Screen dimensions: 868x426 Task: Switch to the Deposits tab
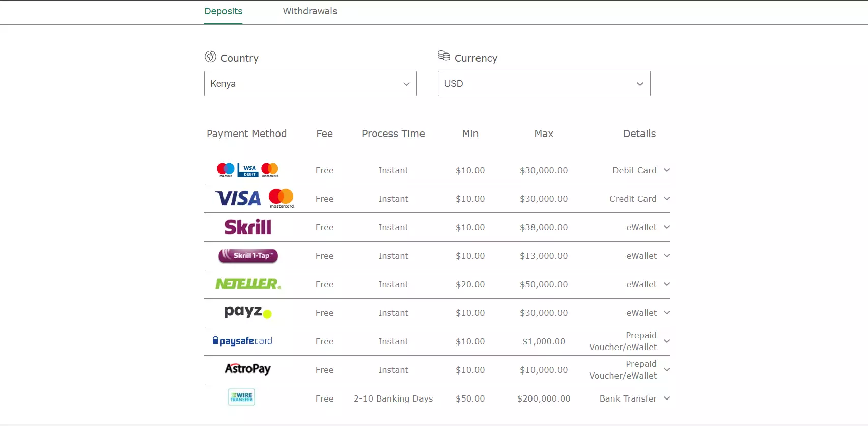coord(223,11)
